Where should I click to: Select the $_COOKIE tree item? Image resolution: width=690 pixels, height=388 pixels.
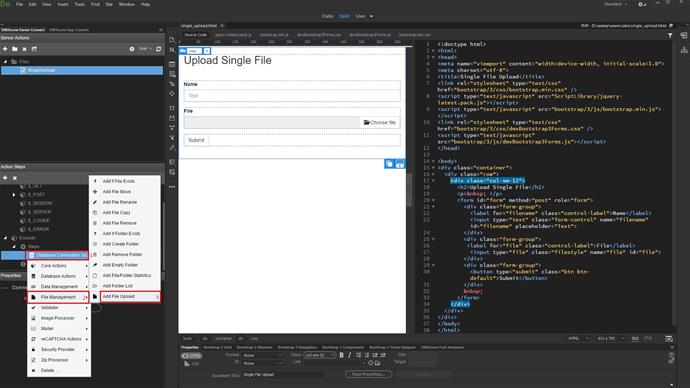[x=39, y=220]
